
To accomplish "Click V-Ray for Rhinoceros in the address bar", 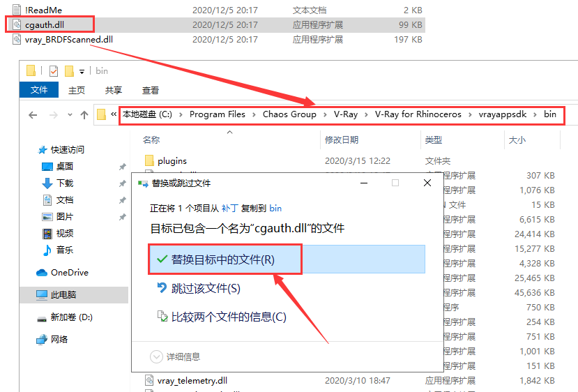I will coord(418,114).
